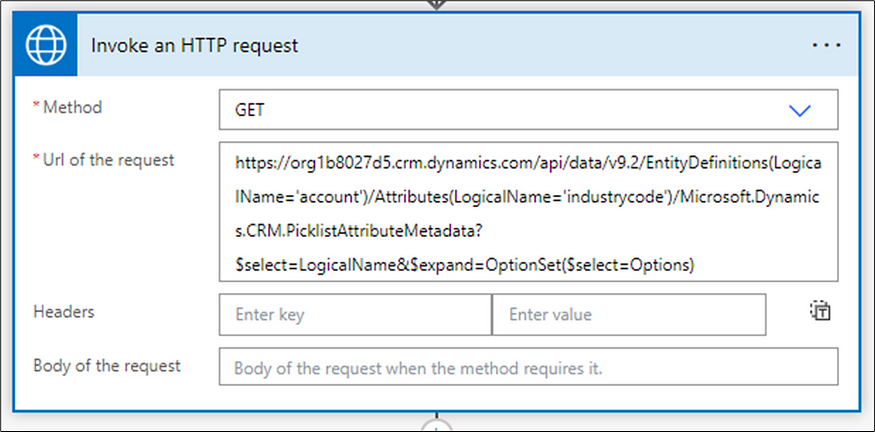The image size is (875, 432).
Task: Click the '$select=LogicalName&$expand' URL line
Action: [464, 266]
